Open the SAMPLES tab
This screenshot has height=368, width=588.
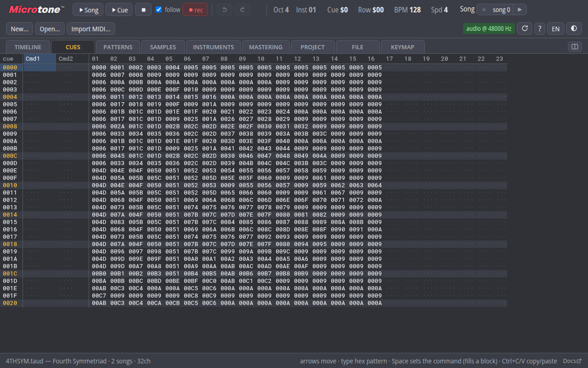[163, 47]
